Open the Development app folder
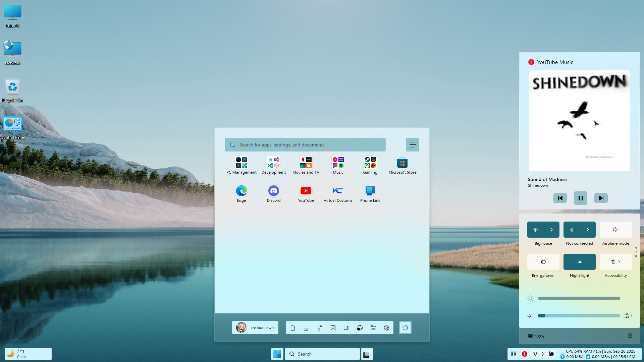This screenshot has width=644, height=362. (x=273, y=165)
